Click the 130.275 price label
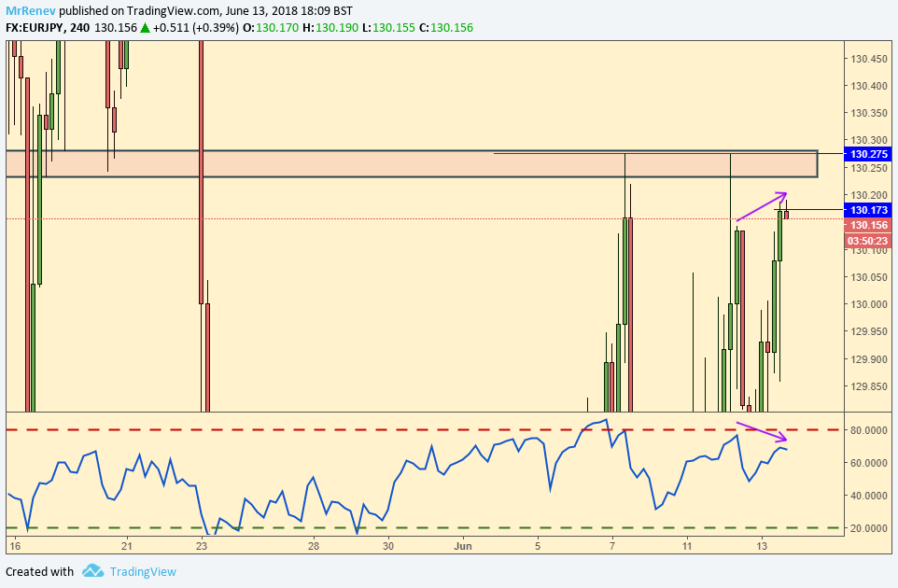The image size is (898, 588). (868, 154)
